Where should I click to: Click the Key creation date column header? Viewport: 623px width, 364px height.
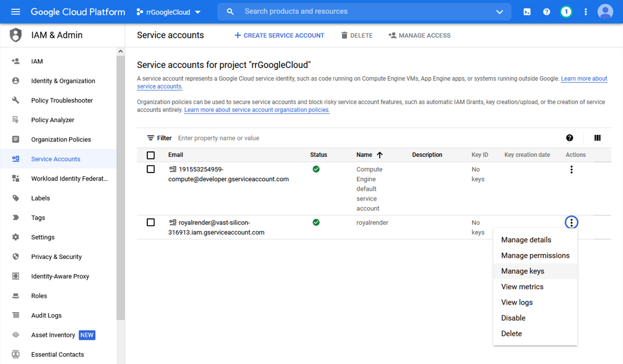pyautogui.click(x=527, y=155)
